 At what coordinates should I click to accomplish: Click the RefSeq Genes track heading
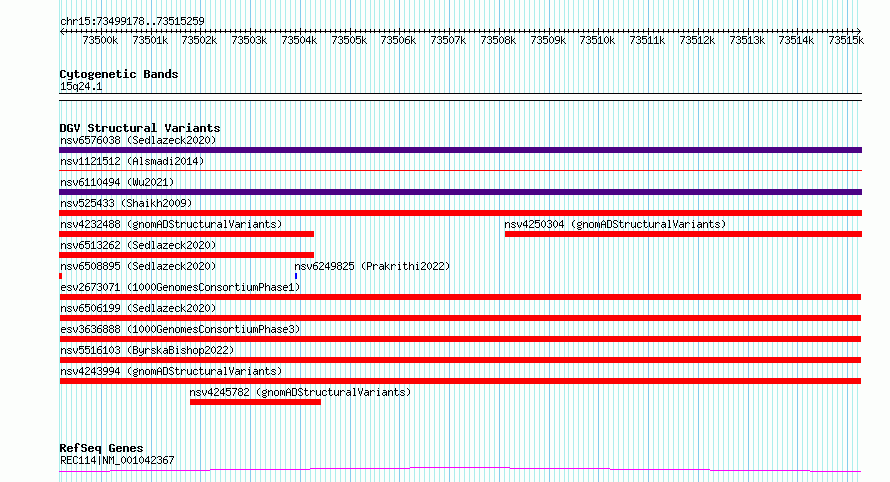[x=101, y=449]
